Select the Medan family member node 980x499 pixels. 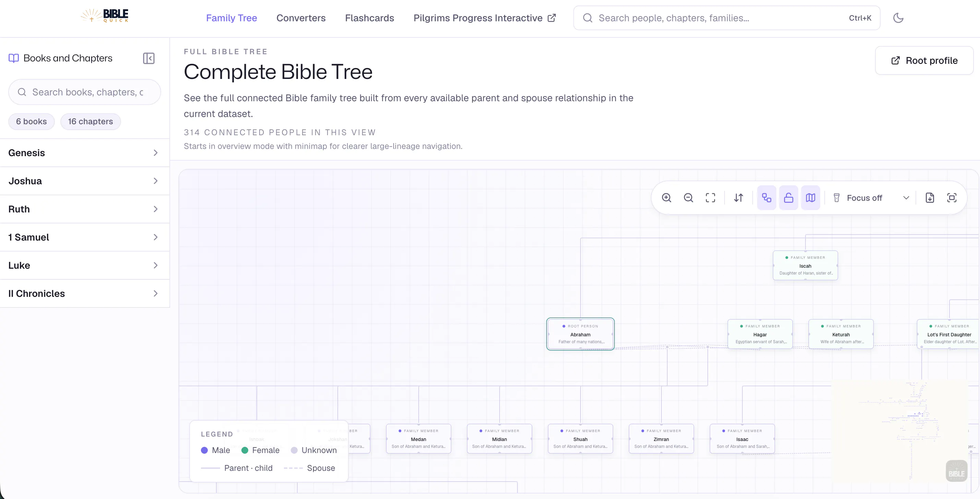point(418,439)
